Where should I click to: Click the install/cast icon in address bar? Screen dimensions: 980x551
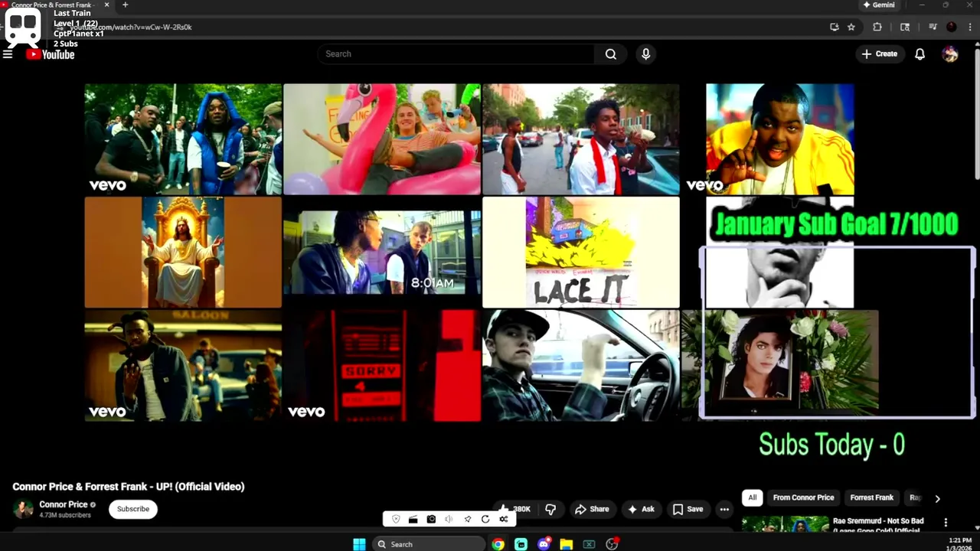coord(835,27)
